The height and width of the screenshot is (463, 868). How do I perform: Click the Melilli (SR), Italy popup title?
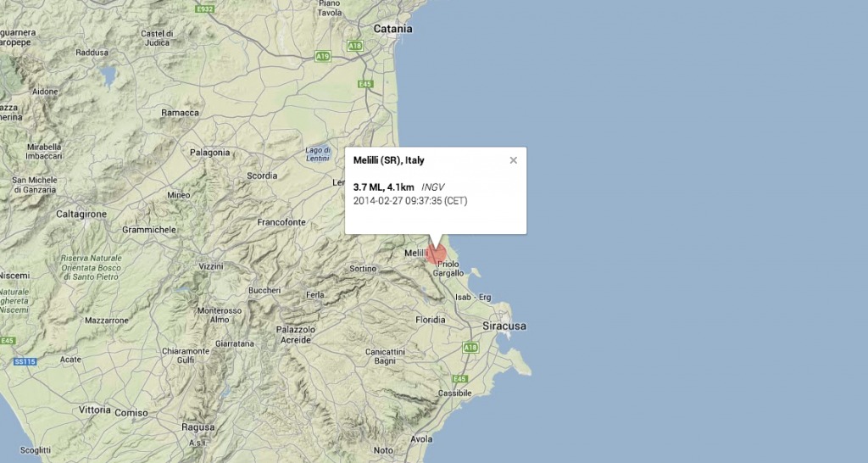click(x=388, y=160)
